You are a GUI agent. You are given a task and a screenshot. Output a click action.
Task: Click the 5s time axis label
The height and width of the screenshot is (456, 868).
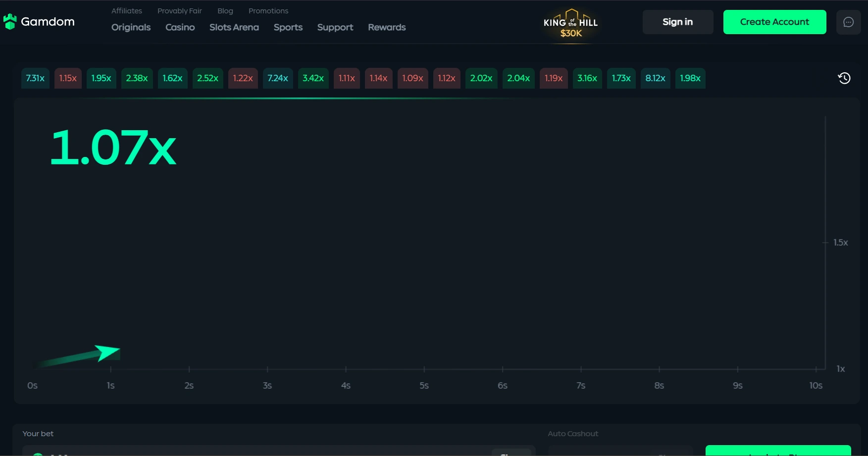click(x=424, y=386)
